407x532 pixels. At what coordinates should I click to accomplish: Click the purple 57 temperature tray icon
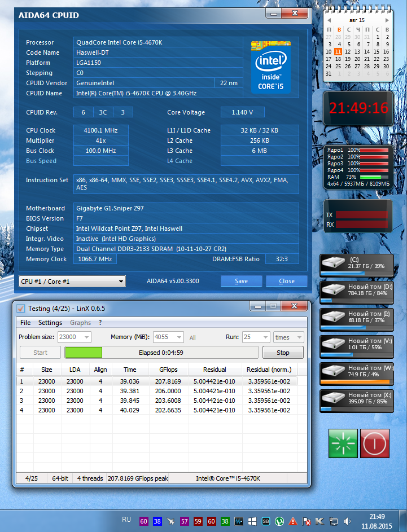pos(185,521)
